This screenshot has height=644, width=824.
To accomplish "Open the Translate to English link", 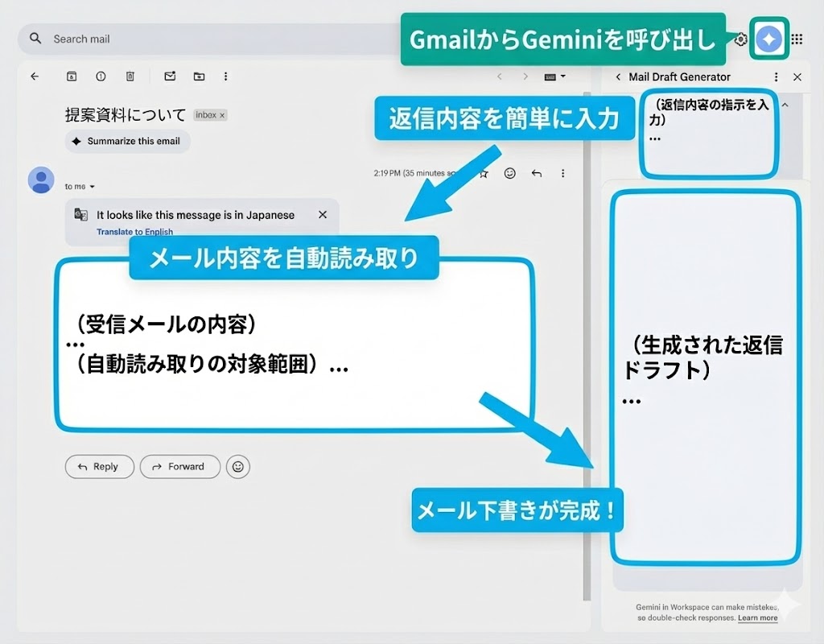I will pyautogui.click(x=134, y=232).
